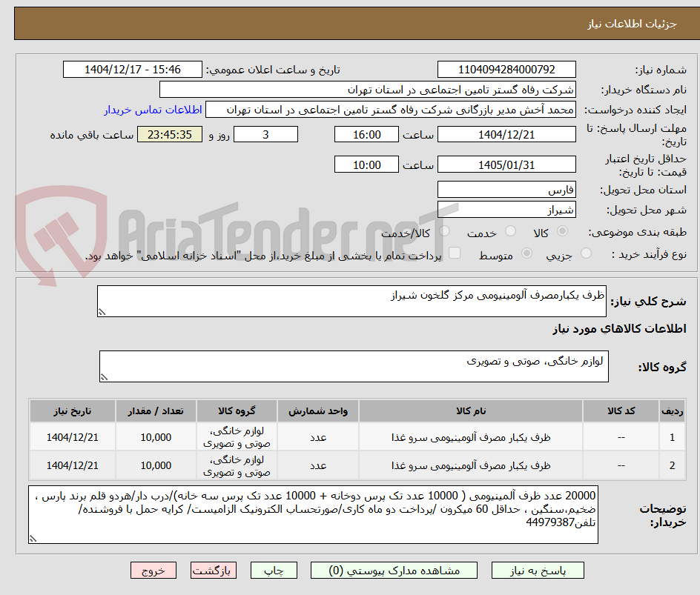The width and height of the screenshot is (700, 595).
Task: Click the توضیحات خریدار text area
Action: click(x=314, y=515)
